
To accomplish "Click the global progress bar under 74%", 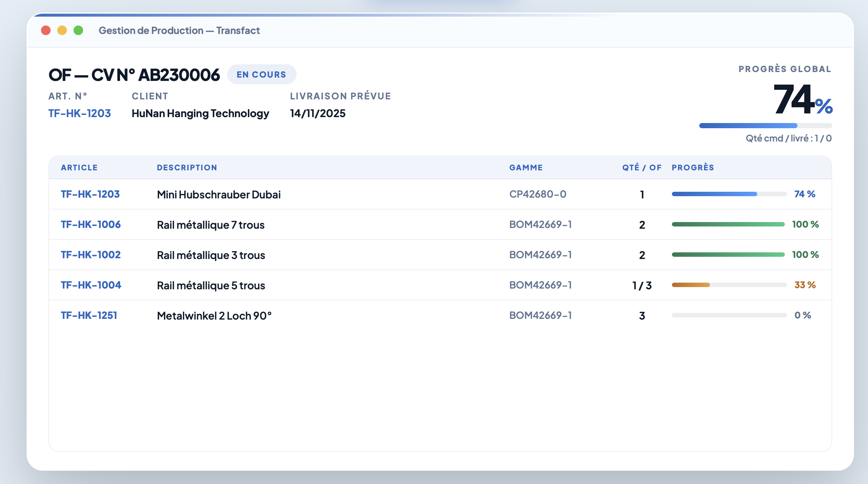I will tap(765, 126).
